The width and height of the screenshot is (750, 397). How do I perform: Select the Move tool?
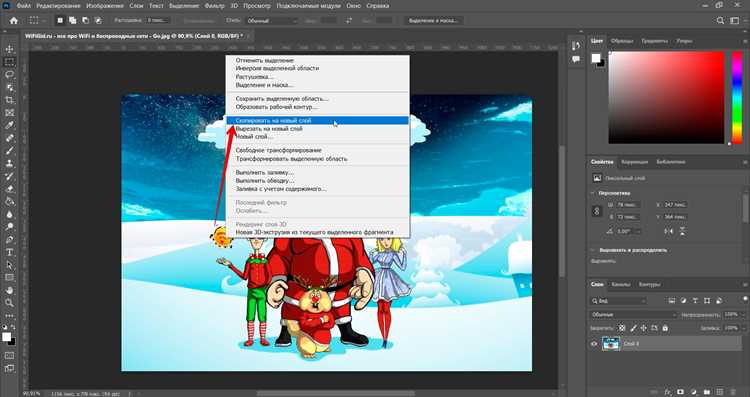tap(10, 49)
